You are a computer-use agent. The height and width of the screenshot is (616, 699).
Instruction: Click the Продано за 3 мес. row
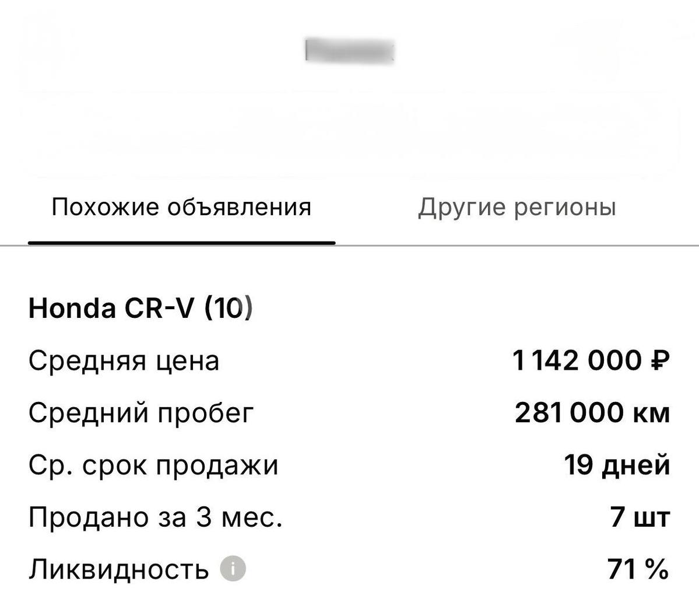(x=156, y=516)
